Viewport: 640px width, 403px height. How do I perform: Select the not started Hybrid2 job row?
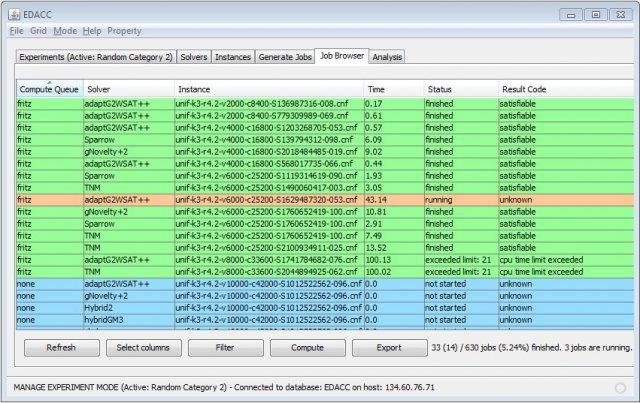coord(325,308)
